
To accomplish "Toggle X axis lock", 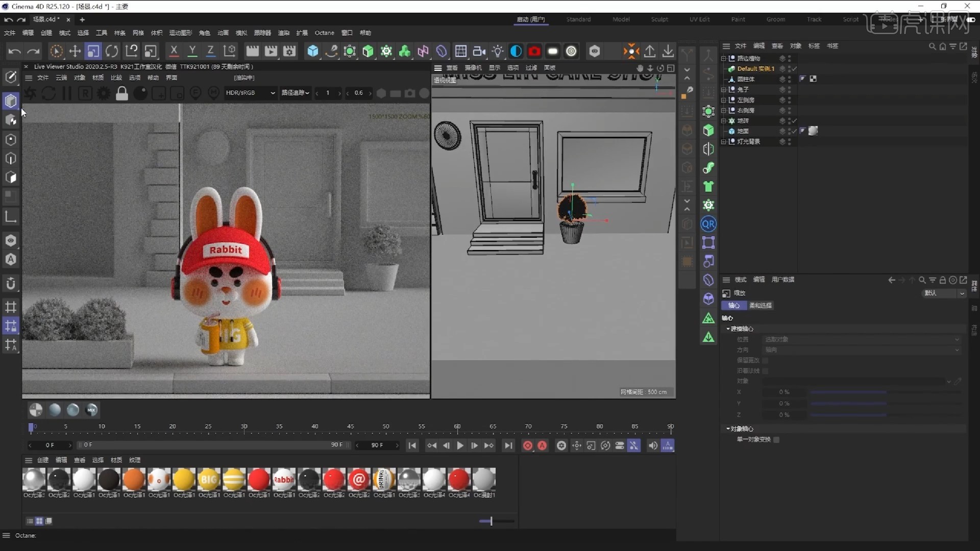I will pos(174,51).
